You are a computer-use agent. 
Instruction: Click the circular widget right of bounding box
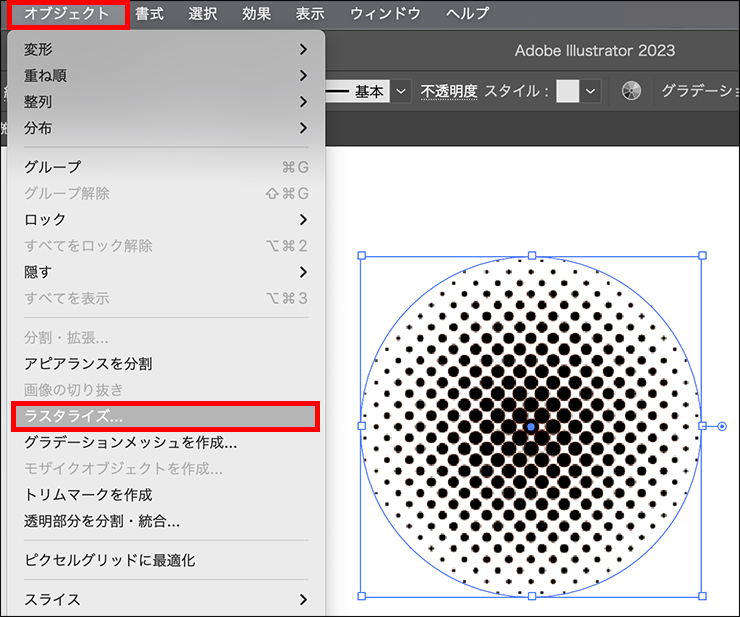722,427
